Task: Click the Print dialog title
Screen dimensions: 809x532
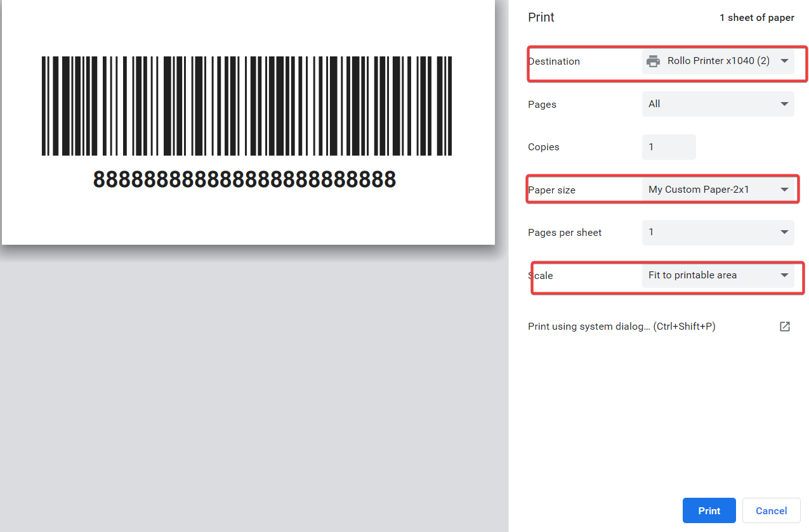Action: (541, 17)
